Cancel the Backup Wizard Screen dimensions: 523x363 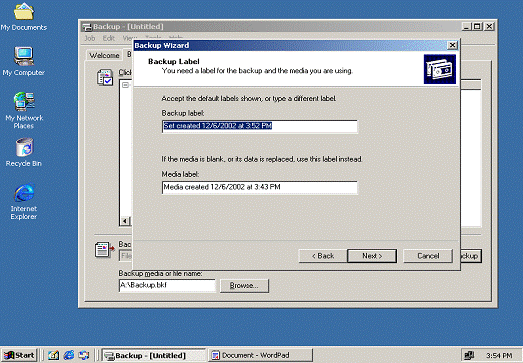(428, 256)
